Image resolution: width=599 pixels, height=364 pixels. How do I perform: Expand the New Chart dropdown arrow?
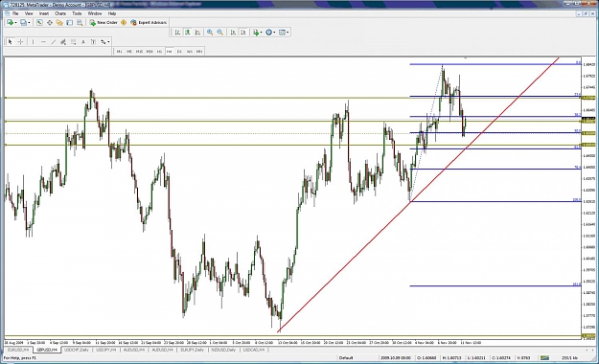coord(15,23)
